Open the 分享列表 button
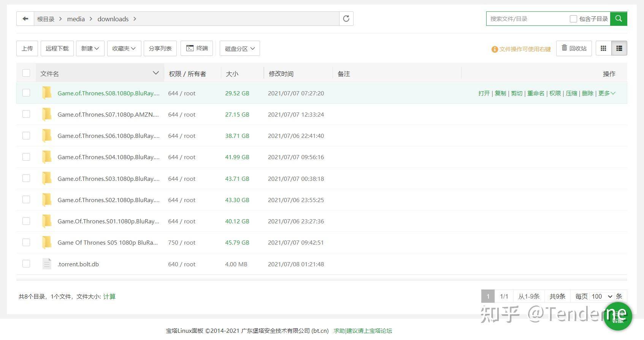 (x=160, y=48)
